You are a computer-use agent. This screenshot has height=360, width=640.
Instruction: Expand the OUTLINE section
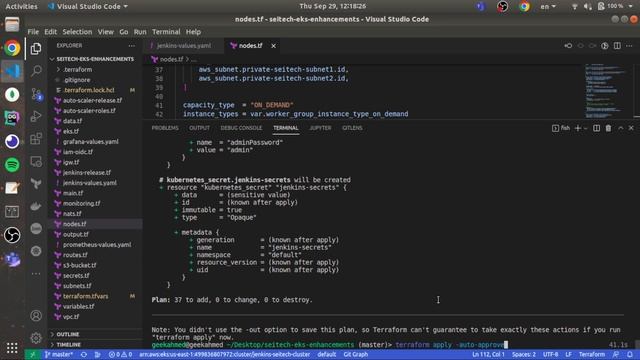pyautogui.click(x=68, y=334)
